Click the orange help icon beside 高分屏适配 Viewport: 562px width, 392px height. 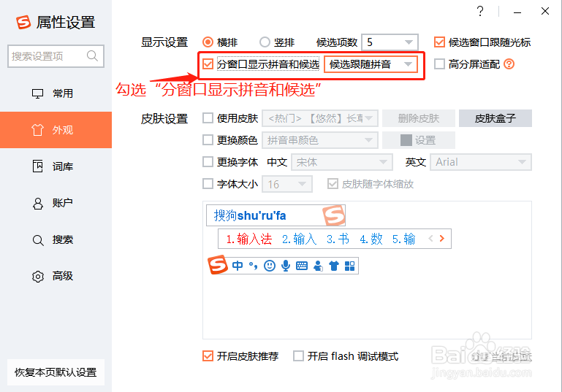pos(509,64)
